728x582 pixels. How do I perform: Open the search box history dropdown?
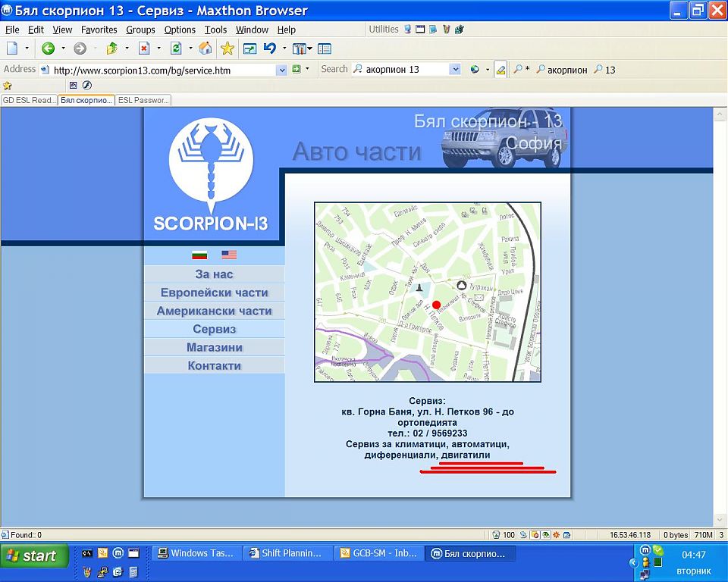pyautogui.click(x=455, y=70)
